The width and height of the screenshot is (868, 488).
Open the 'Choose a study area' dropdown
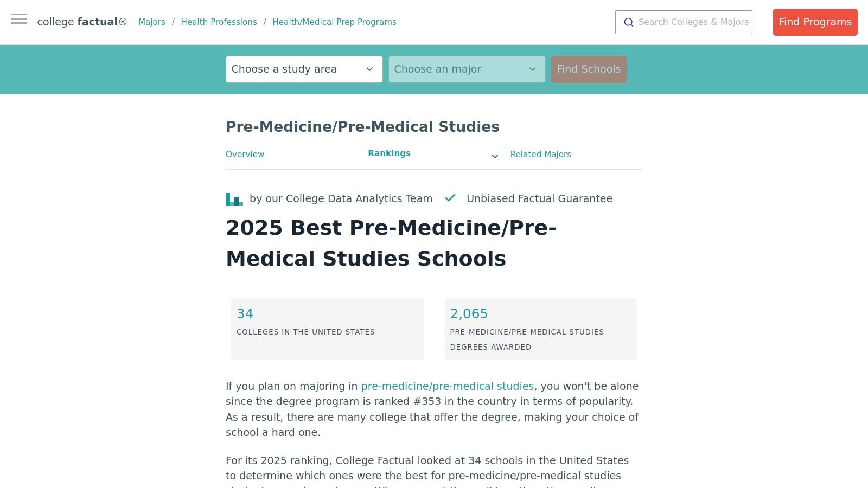[x=304, y=69]
